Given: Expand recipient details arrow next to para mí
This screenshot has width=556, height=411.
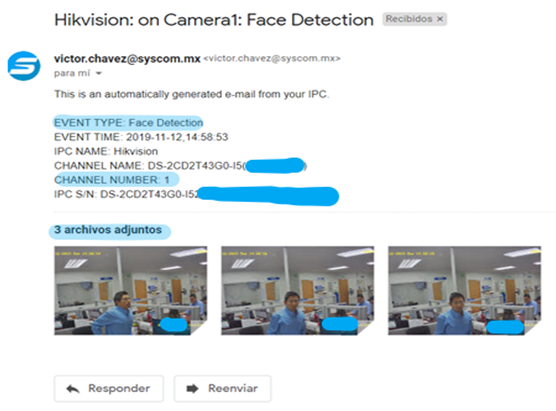Looking at the screenshot, I should [x=99, y=73].
